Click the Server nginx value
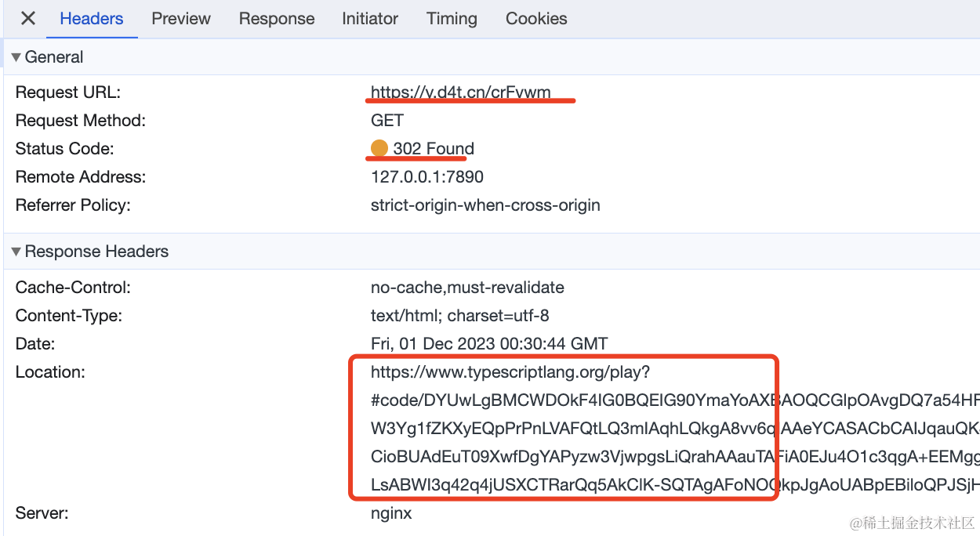This screenshot has width=980, height=536. click(x=391, y=513)
